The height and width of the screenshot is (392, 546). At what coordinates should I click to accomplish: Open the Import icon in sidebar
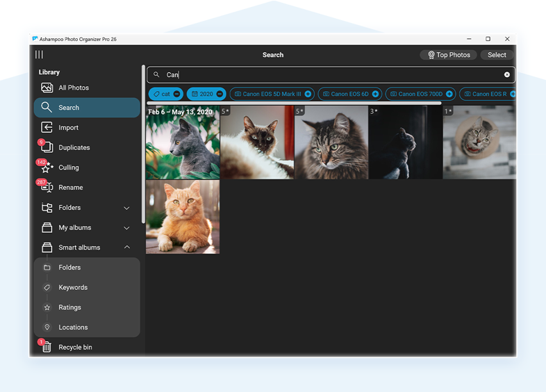[47, 127]
